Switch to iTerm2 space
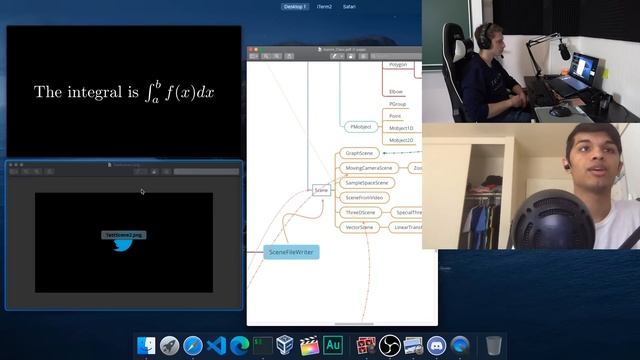Image resolution: width=640 pixels, height=360 pixels. (324, 7)
